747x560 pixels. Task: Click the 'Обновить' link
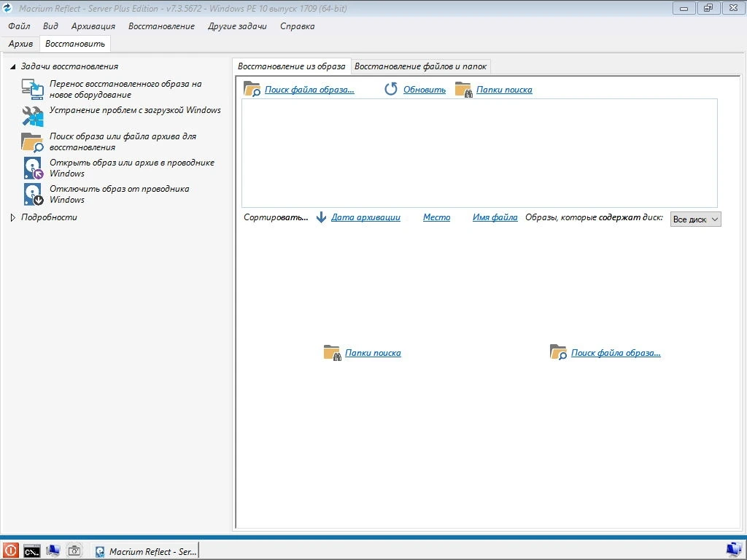pyautogui.click(x=425, y=90)
